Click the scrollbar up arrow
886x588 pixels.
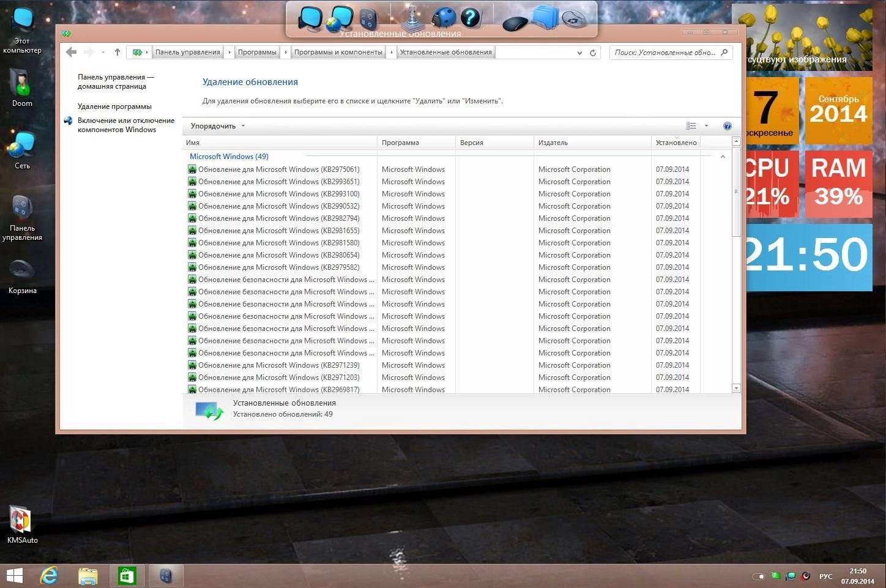tap(736, 141)
